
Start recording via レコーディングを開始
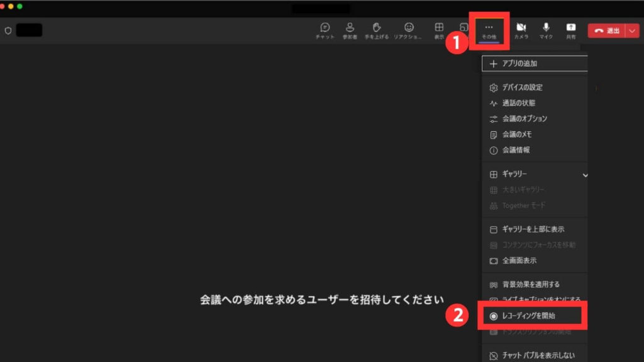[x=535, y=317]
